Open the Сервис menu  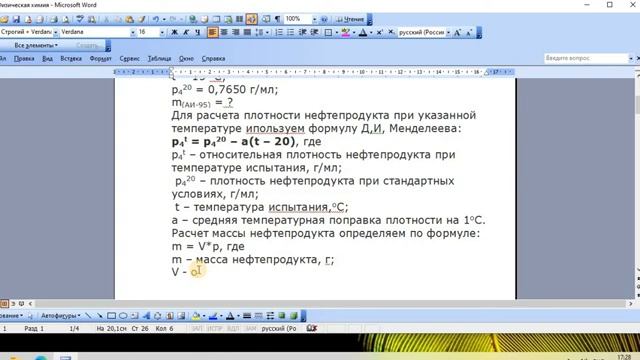[x=129, y=59]
